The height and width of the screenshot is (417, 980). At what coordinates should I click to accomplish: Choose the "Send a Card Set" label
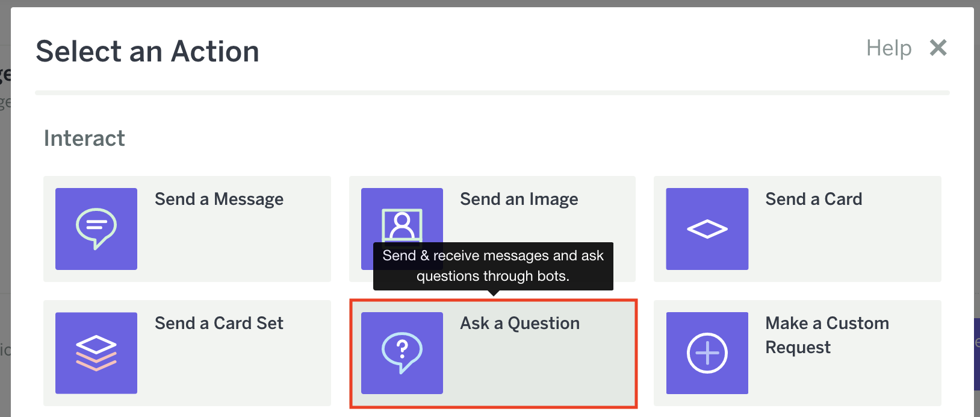click(x=219, y=324)
